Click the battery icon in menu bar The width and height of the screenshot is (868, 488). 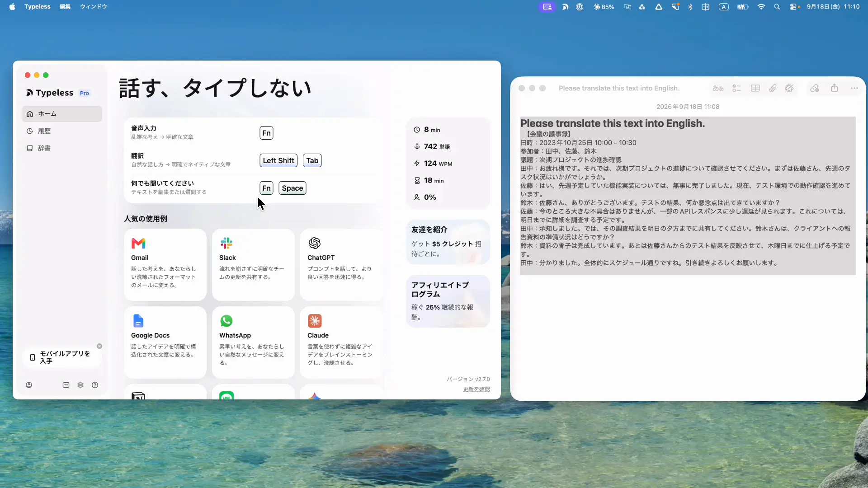[743, 7]
